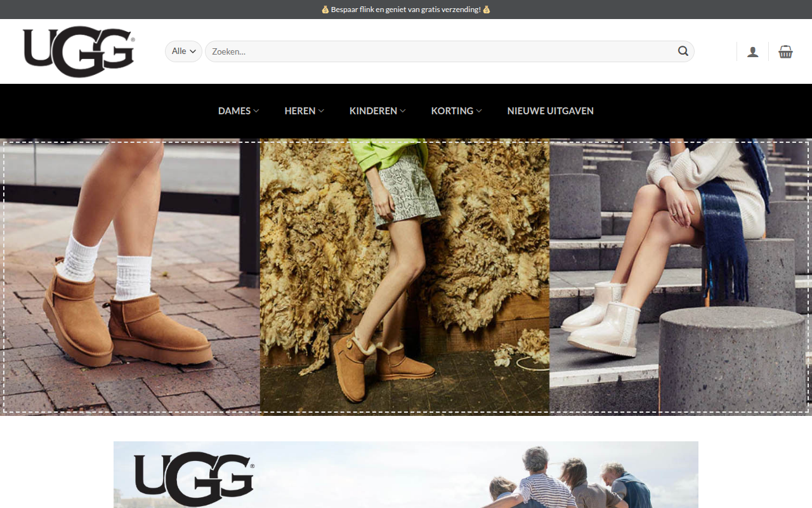Image resolution: width=812 pixels, height=508 pixels.
Task: Click the 'Bespaar flink' free shipping announcement
Action: click(406, 10)
